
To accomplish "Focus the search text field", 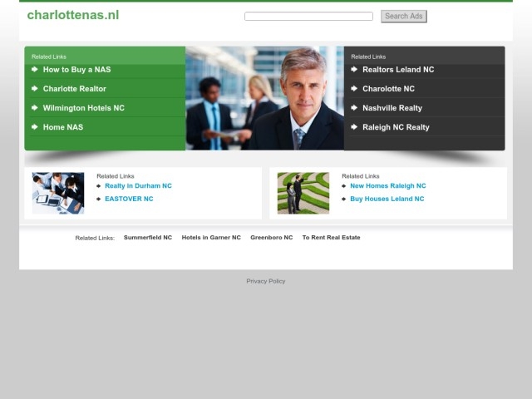I will [308, 17].
